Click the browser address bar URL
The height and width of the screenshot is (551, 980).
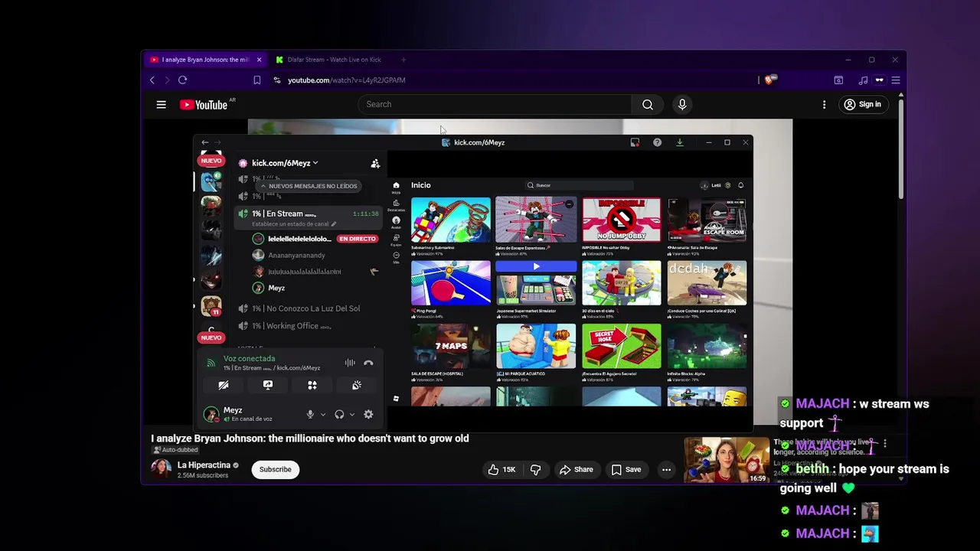(x=346, y=80)
